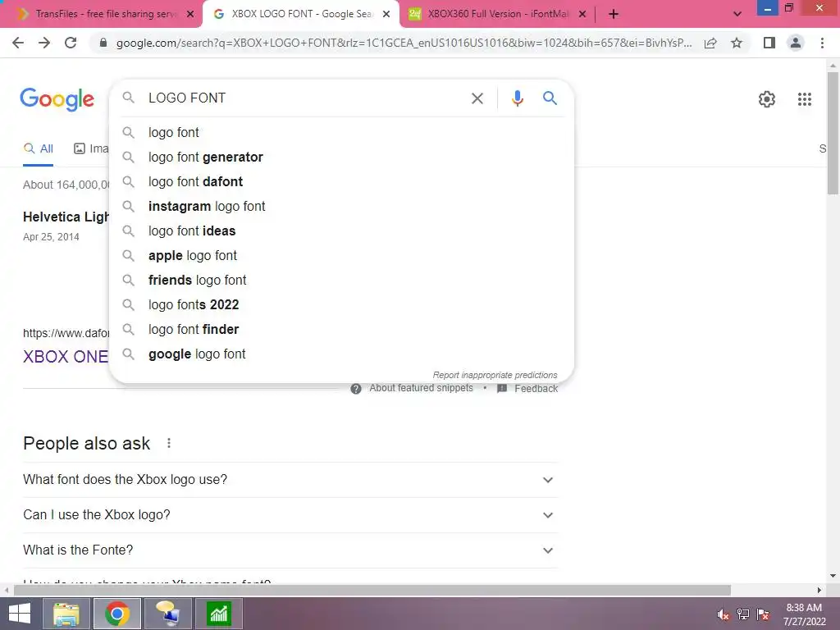
Task: Open the XBOX ONE result link
Action: click(x=66, y=357)
